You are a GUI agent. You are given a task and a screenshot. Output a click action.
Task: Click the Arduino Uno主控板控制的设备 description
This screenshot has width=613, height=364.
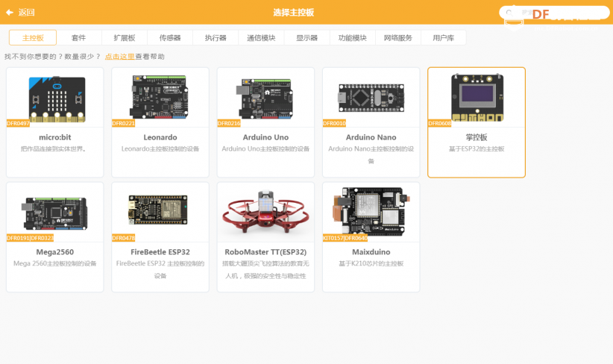click(265, 149)
